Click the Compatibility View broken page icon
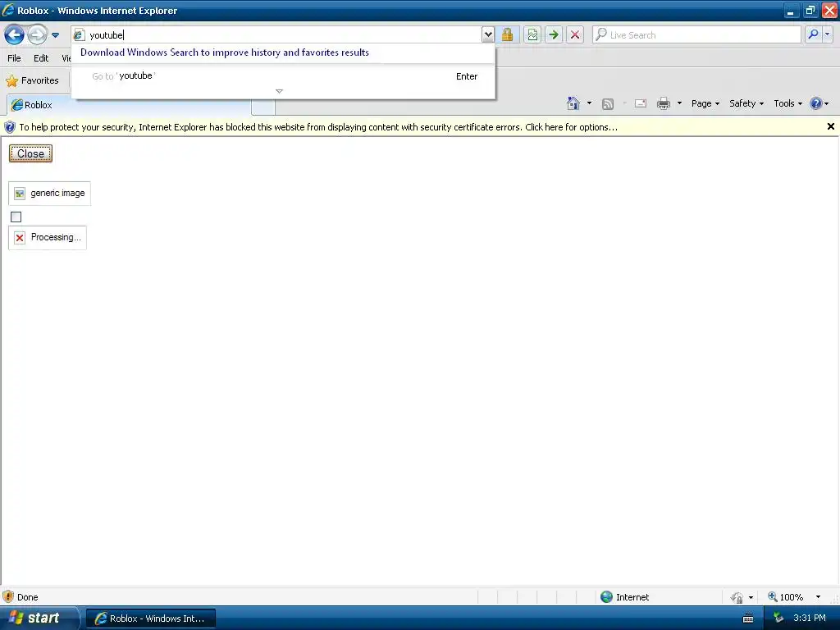Screen dimensions: 840x630 click(532, 35)
